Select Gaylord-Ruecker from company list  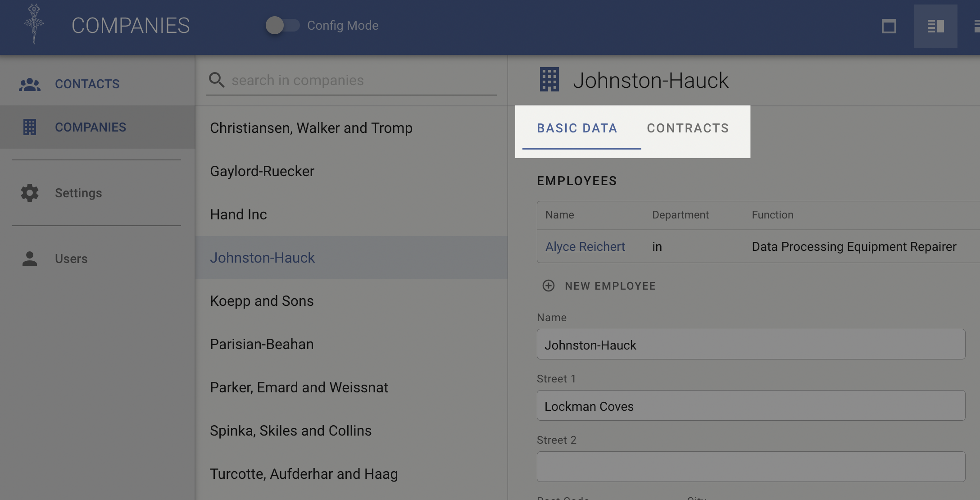tap(262, 171)
